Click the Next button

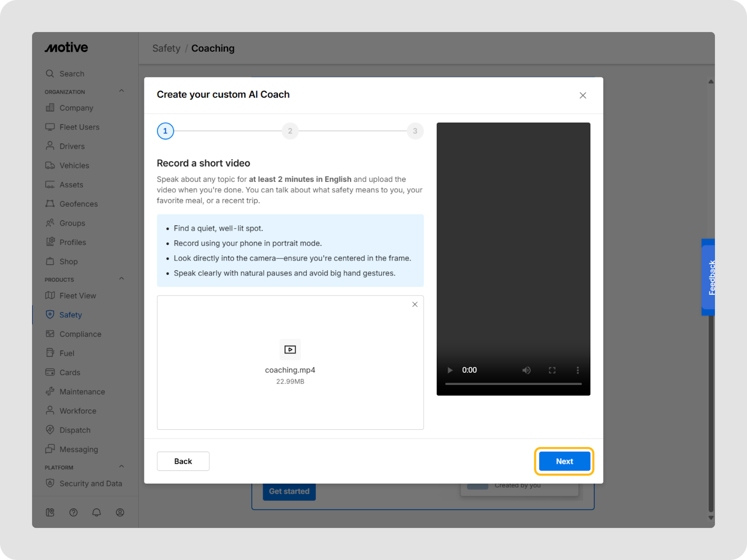[564, 461]
